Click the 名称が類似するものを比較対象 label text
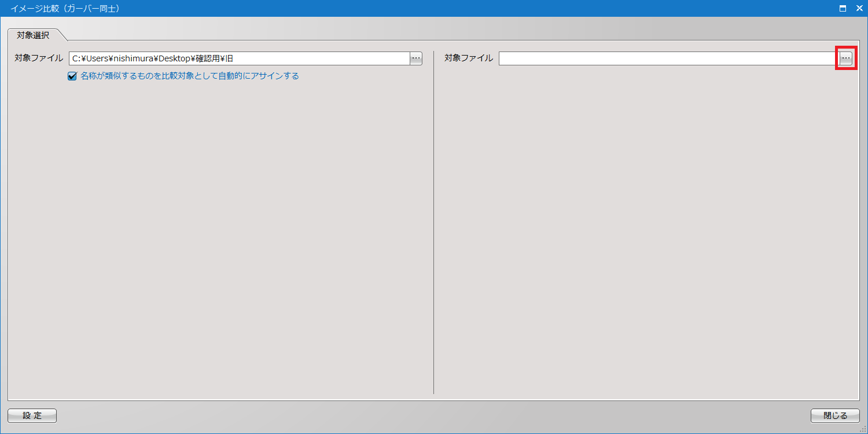This screenshot has height=434, width=868. pos(189,76)
